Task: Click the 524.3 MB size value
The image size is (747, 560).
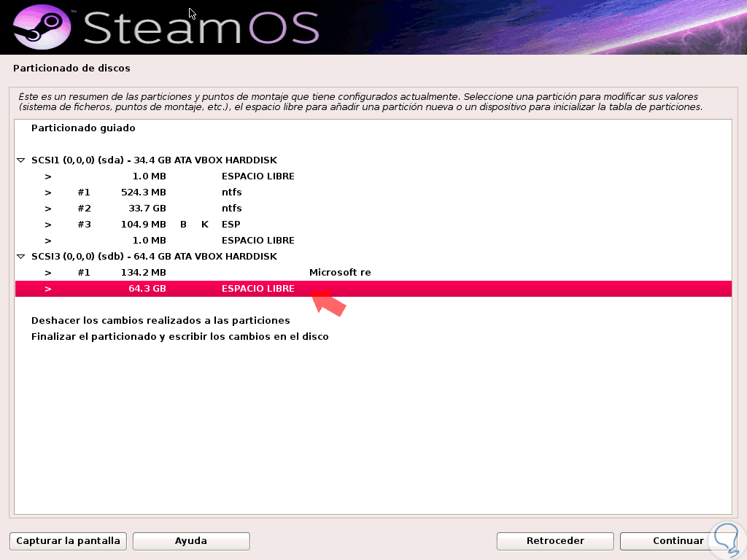Action: [x=144, y=192]
